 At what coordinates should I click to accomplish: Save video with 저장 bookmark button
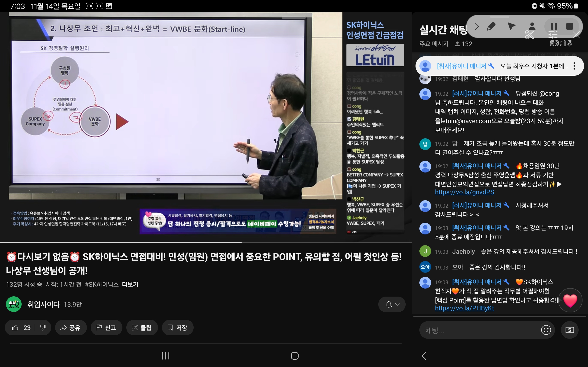(x=177, y=328)
